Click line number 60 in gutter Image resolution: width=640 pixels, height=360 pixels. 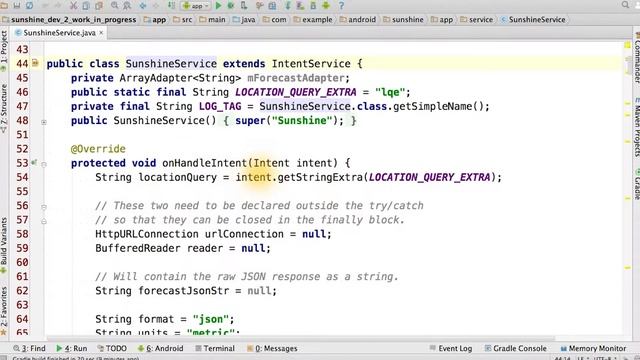(x=22, y=262)
